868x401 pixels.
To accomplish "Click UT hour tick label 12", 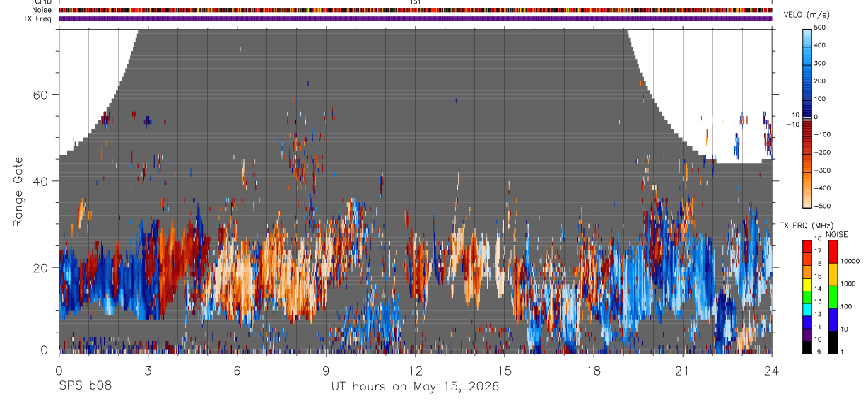I will coord(416,370).
